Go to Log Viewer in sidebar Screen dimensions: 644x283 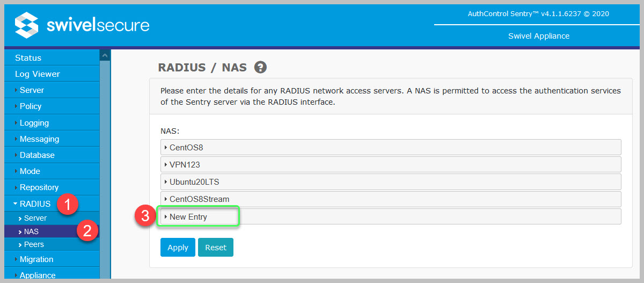tap(38, 74)
